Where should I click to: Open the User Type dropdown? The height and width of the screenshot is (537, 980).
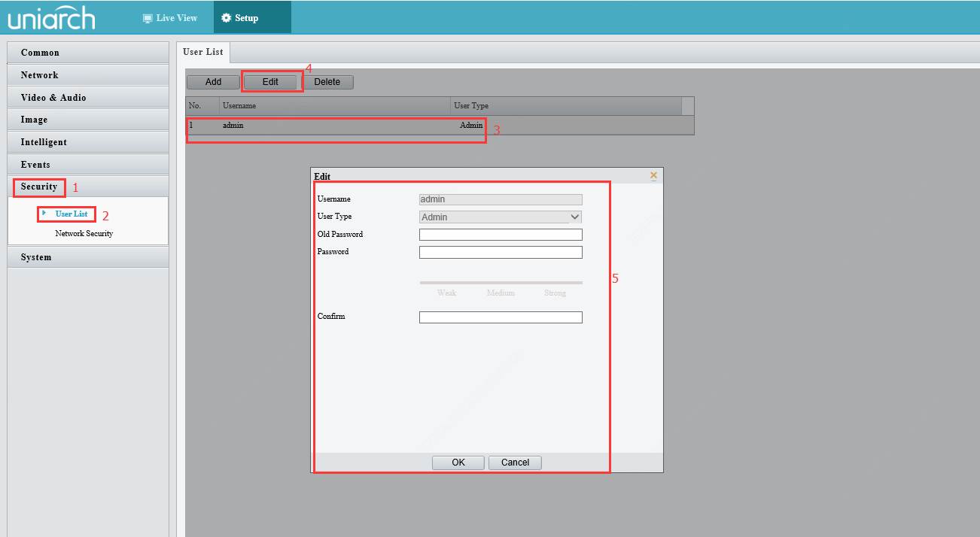click(501, 217)
